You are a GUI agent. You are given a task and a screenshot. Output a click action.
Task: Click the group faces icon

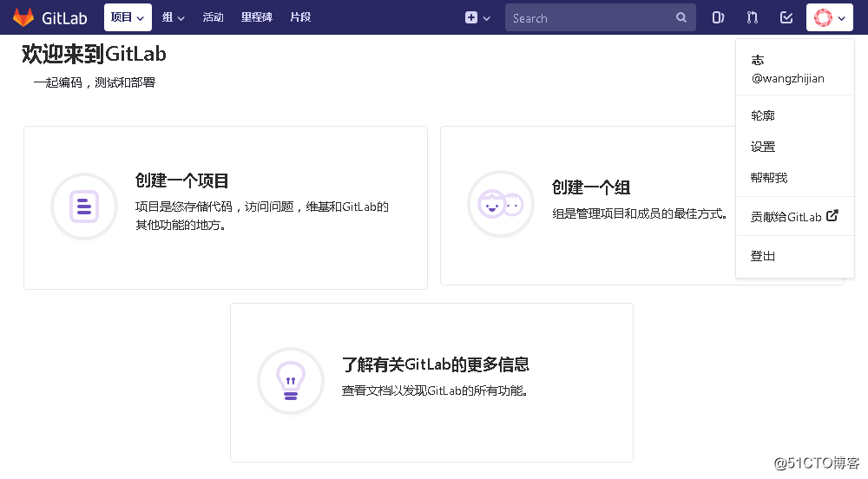pos(501,204)
